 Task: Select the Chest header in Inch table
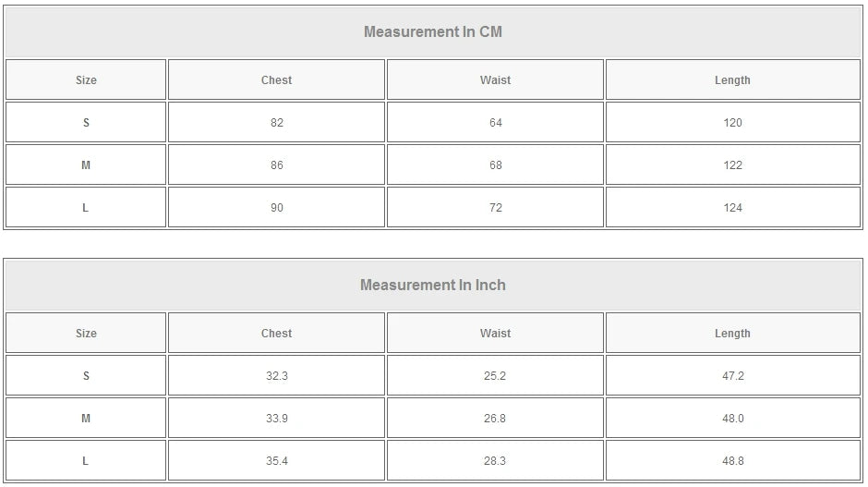pos(276,334)
